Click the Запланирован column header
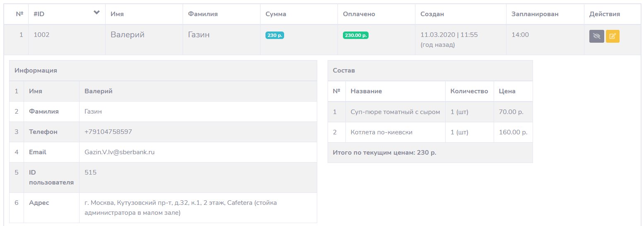The image size is (644, 226). (535, 14)
